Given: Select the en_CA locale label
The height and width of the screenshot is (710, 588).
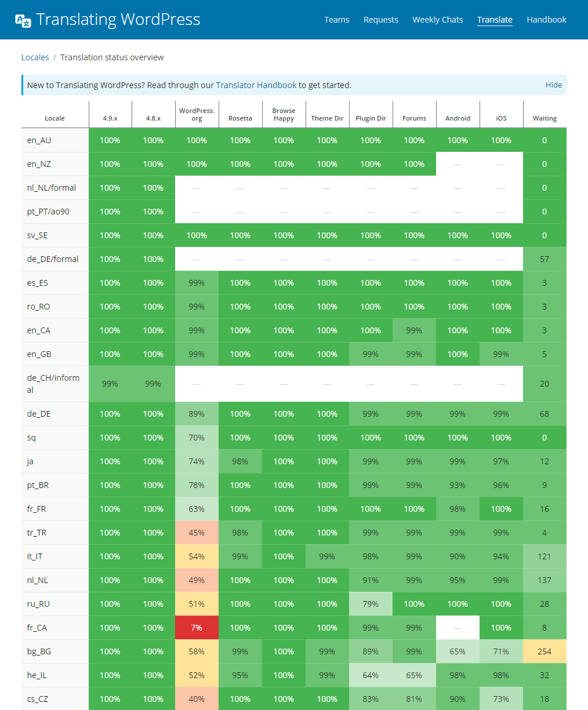Looking at the screenshot, I should pyautogui.click(x=39, y=330).
